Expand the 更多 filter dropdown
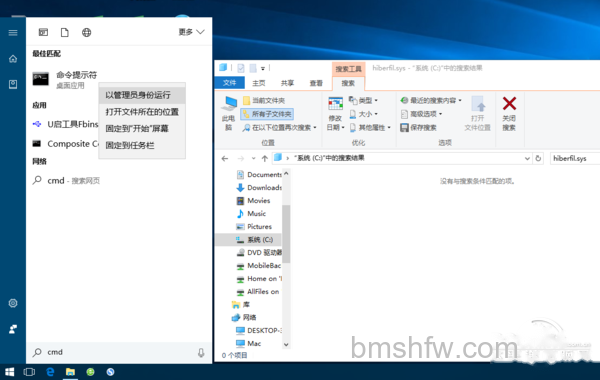This screenshot has width=600, height=380. click(191, 32)
